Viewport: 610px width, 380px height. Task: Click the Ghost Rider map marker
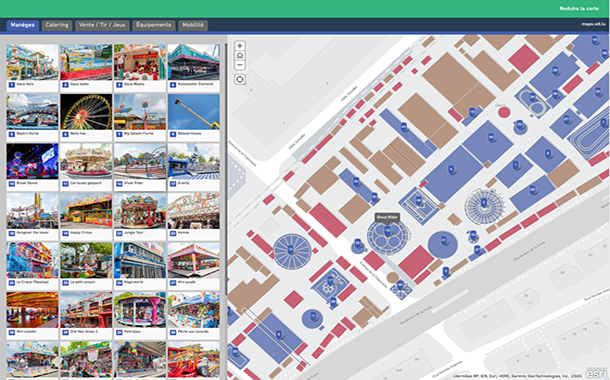point(387,231)
